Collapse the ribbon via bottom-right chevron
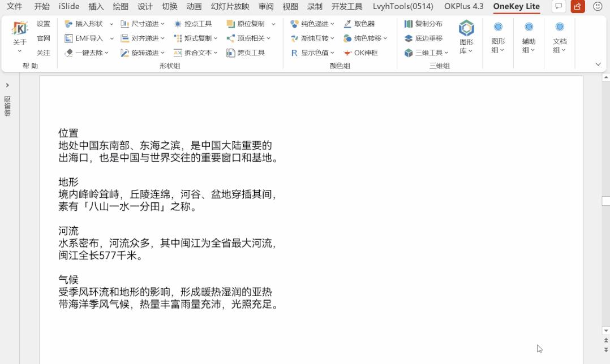610x364 pixels. coord(598,64)
